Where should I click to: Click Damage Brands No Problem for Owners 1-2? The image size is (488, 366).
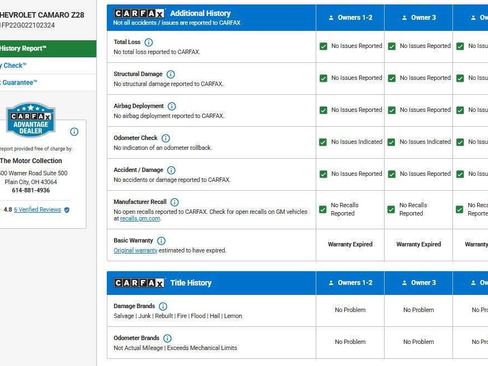click(350, 310)
